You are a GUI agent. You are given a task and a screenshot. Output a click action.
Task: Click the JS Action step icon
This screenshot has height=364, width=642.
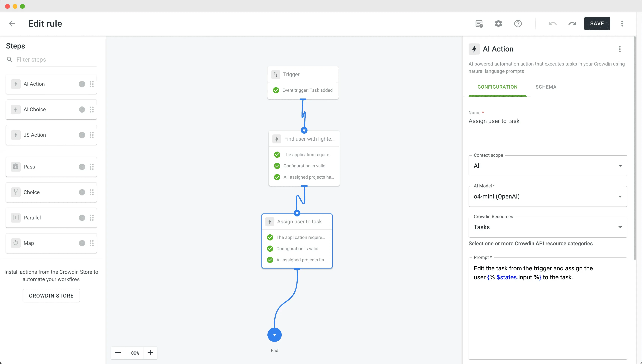click(16, 135)
